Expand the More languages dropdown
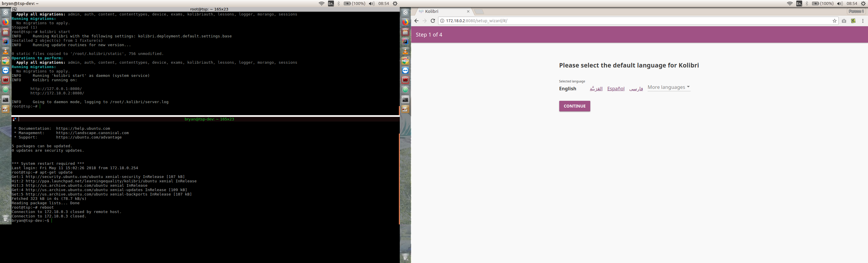Screen dimensions: 868x263 (x=669, y=87)
